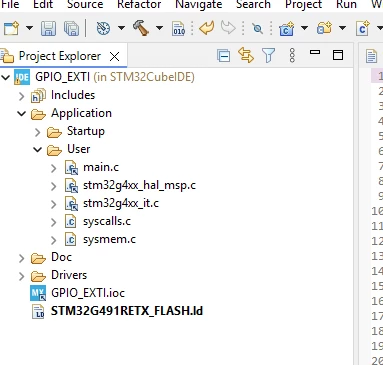Open dropdown arrow beside Build hammer
This screenshot has width=383, height=365.
point(160,28)
